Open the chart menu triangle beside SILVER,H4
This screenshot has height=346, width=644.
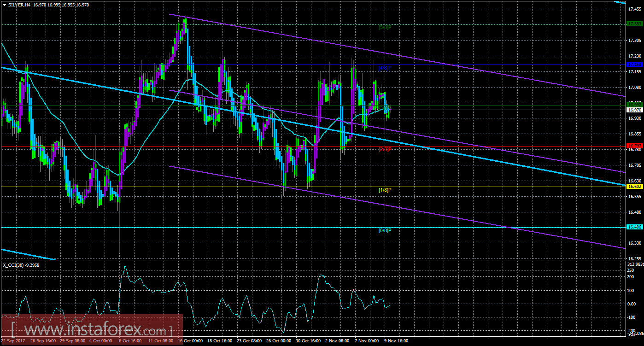click(4, 4)
